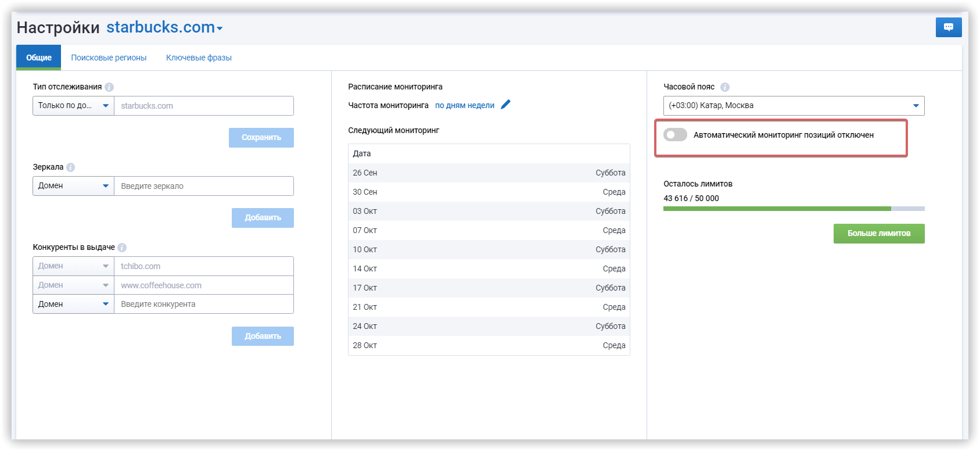
Task: Open the по дням недели link
Action: pyautogui.click(x=465, y=105)
